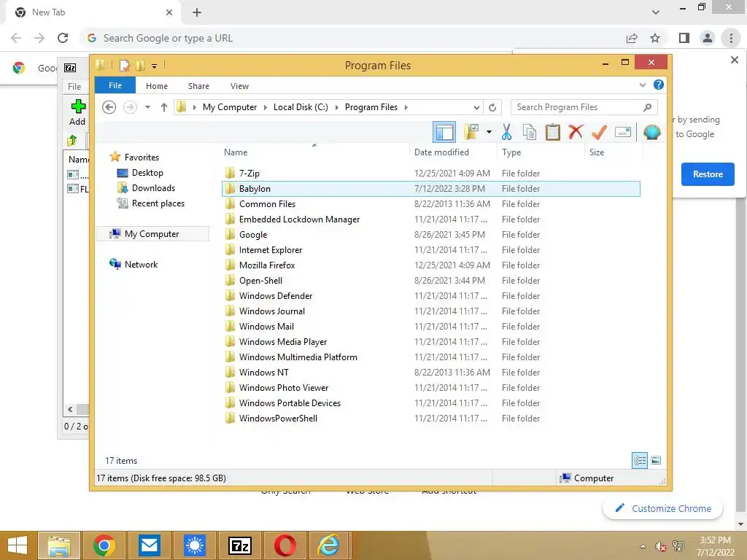Click the Restore button in Chrome popup
747x560 pixels.
(x=708, y=174)
